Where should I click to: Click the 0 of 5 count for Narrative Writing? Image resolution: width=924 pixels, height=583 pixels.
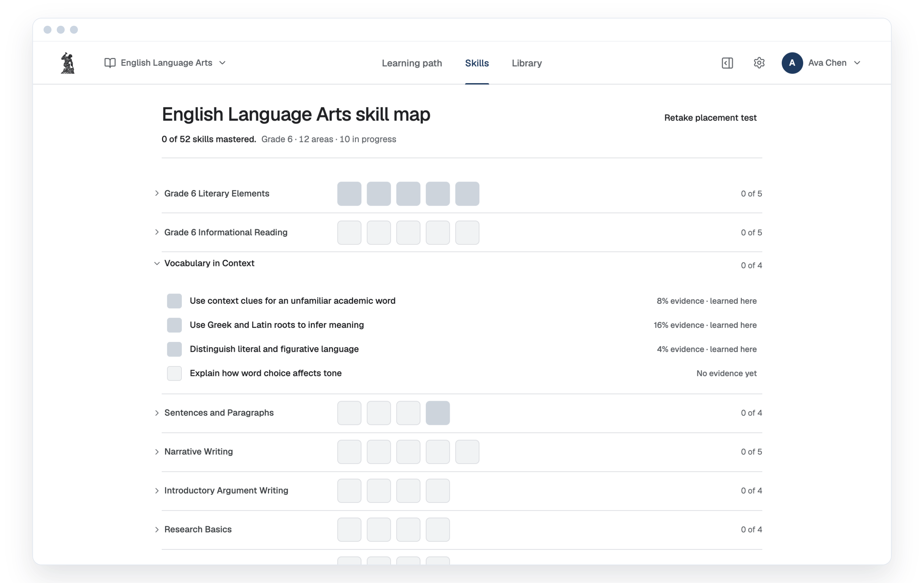(x=751, y=452)
